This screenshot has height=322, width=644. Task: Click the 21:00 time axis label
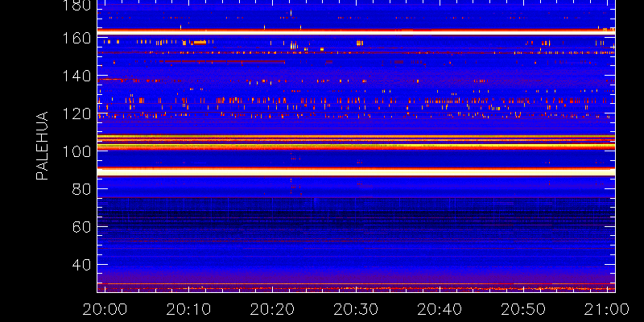607,309
